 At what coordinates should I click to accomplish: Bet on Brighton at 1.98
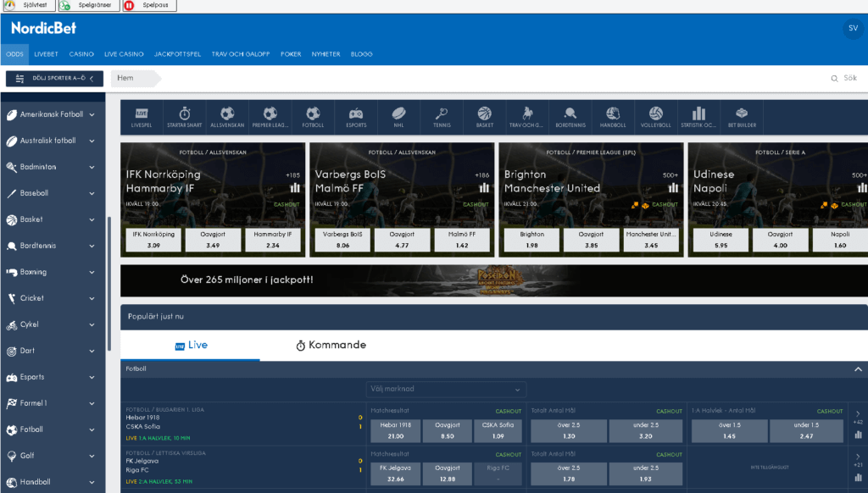[531, 240]
